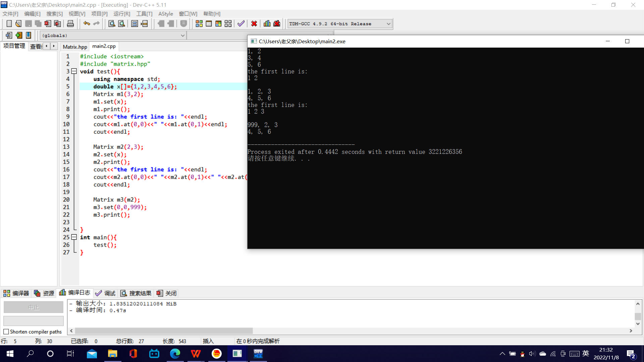
Task: Open the 运行[R] menu
Action: [x=121, y=14]
